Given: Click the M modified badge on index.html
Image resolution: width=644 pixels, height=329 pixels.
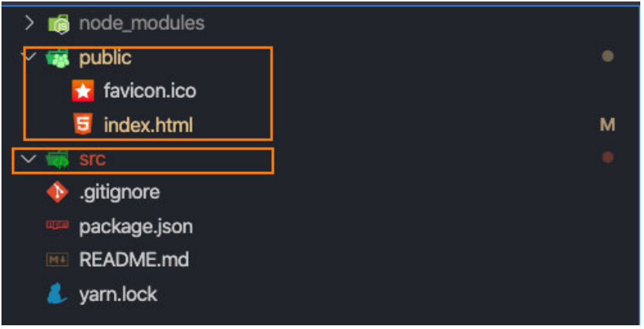Looking at the screenshot, I should click(x=607, y=125).
